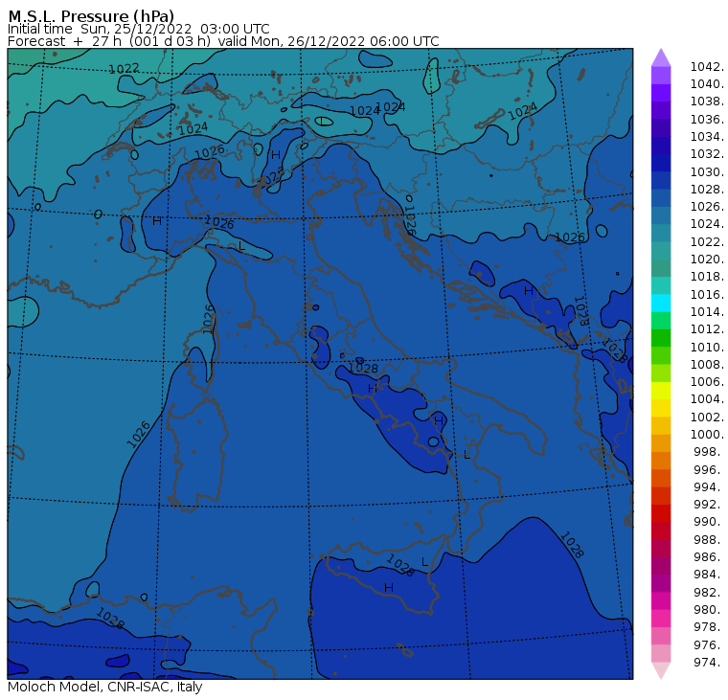The image size is (728, 700).
Task: Click the 'H' marker over Sicily
Action: pyautogui.click(x=389, y=588)
